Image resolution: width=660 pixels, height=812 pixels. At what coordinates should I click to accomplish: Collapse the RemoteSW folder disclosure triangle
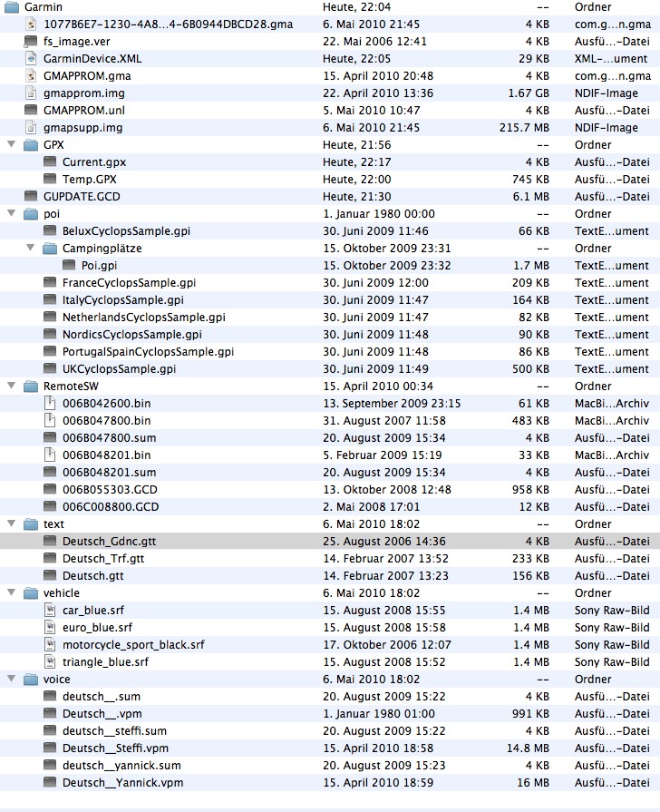click(11, 386)
